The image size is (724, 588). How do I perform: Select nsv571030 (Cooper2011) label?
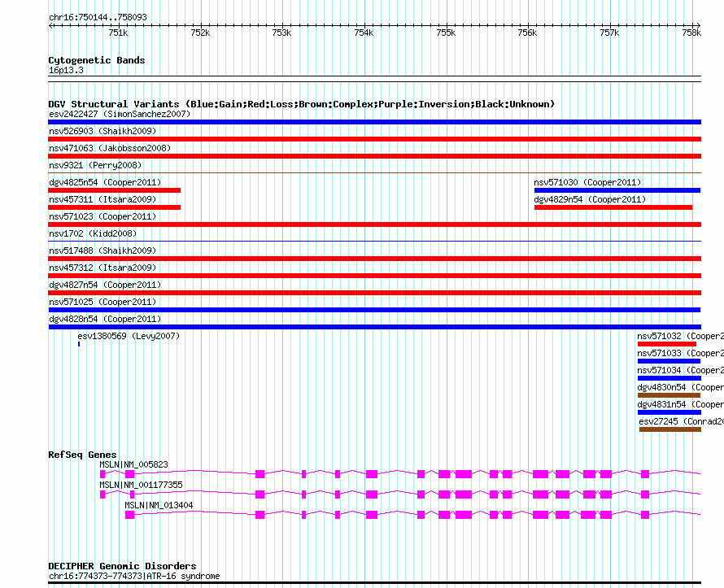[588, 182]
